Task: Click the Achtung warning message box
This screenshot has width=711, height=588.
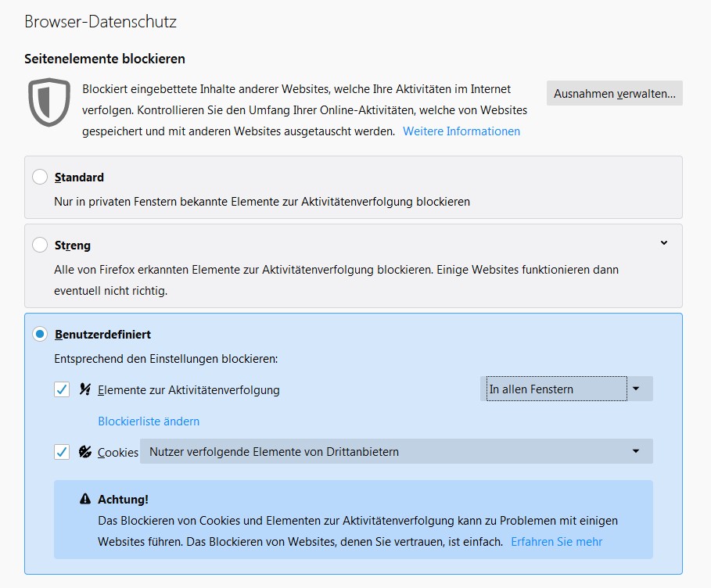Action: [x=353, y=519]
